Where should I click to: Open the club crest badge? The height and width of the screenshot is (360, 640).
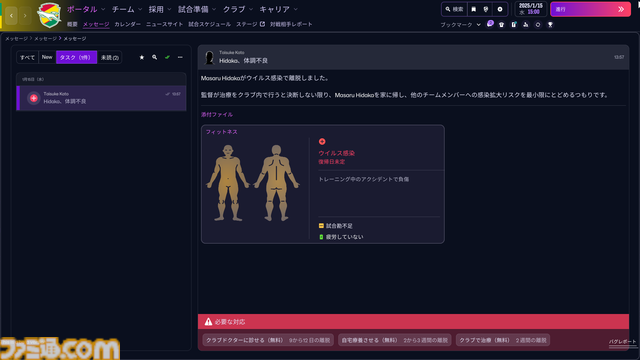tap(49, 16)
